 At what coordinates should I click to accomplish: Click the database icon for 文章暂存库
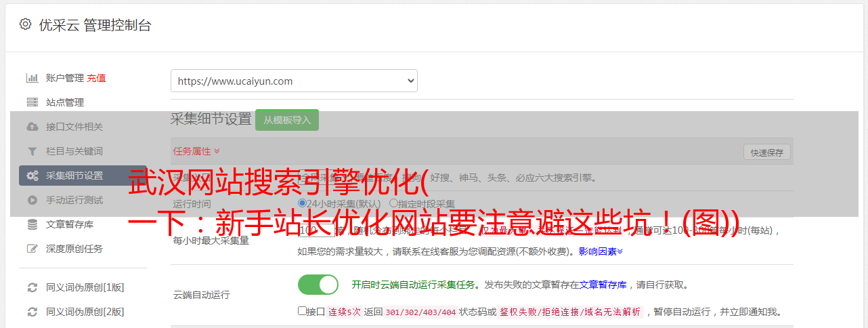(32, 224)
